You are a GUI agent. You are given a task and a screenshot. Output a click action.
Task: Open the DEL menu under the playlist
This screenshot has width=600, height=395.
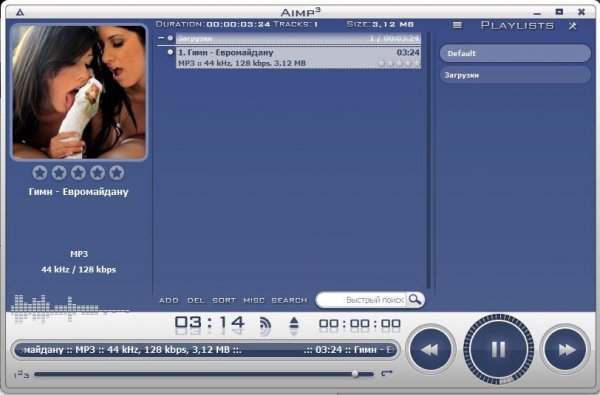[x=196, y=300]
